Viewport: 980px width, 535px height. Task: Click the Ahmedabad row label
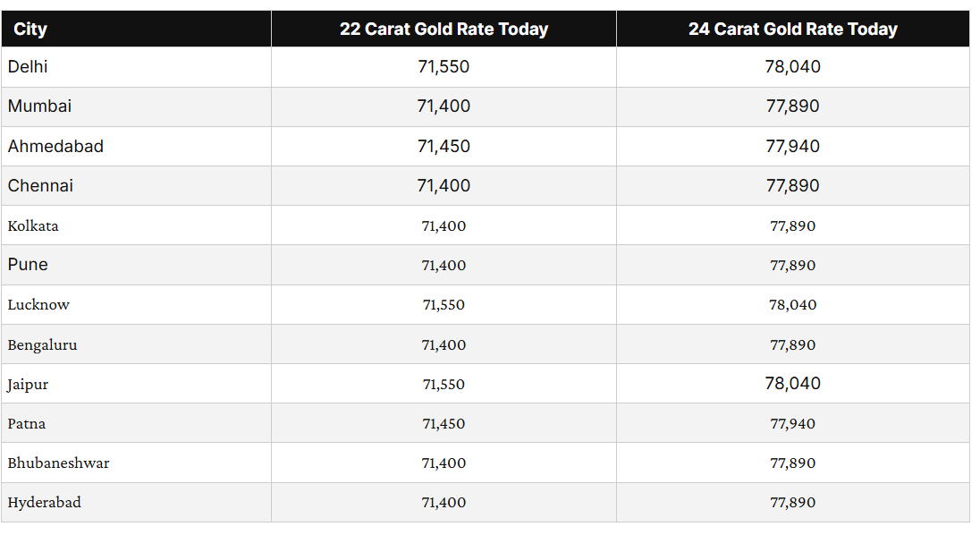(55, 146)
